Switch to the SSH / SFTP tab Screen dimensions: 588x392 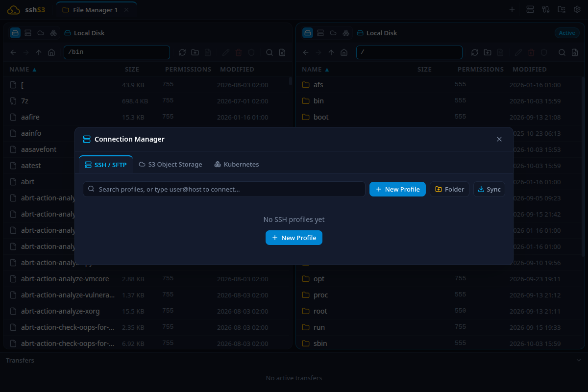[x=106, y=165]
